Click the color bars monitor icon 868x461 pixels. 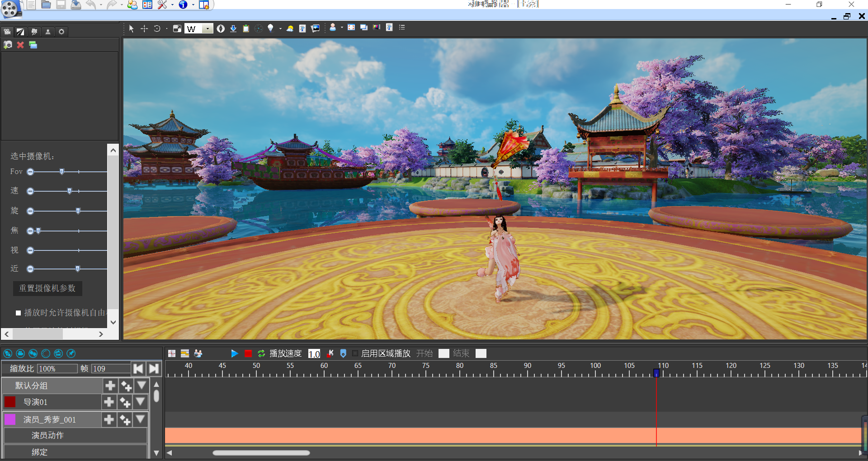(377, 27)
